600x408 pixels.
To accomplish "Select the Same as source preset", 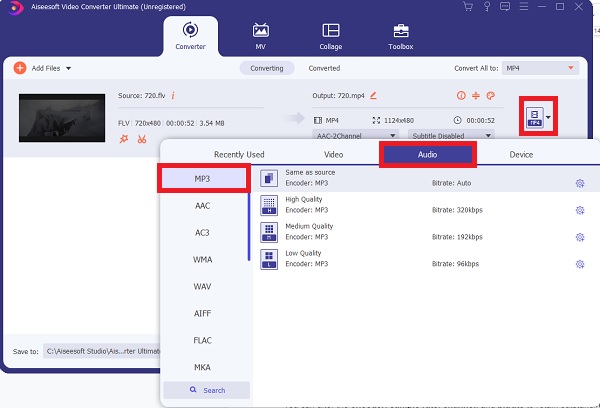I will (x=426, y=178).
